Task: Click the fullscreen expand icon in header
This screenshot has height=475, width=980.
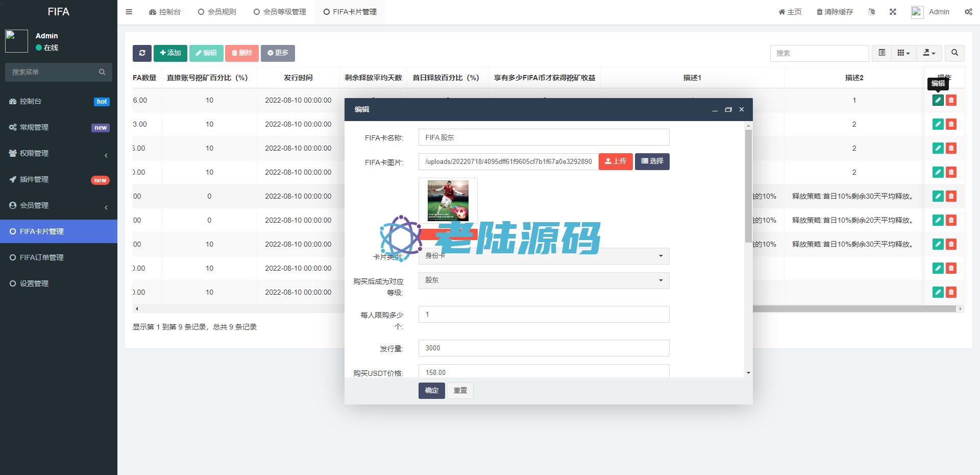Action: [893, 12]
